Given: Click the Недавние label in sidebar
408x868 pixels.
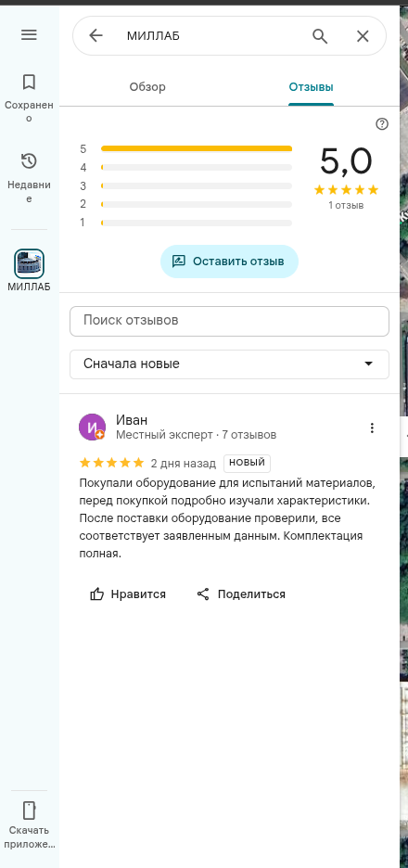Looking at the screenshot, I should point(30,192).
